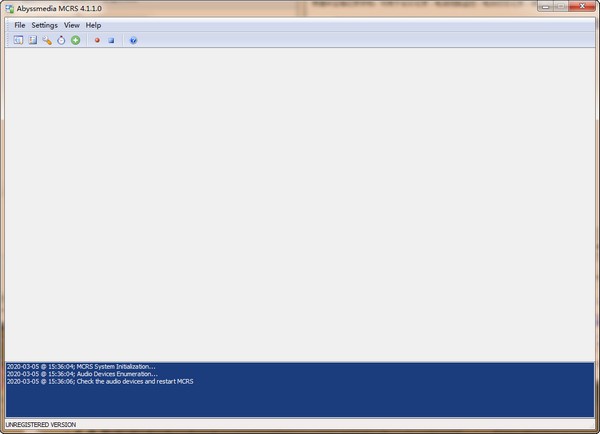Open the File menu

20,24
